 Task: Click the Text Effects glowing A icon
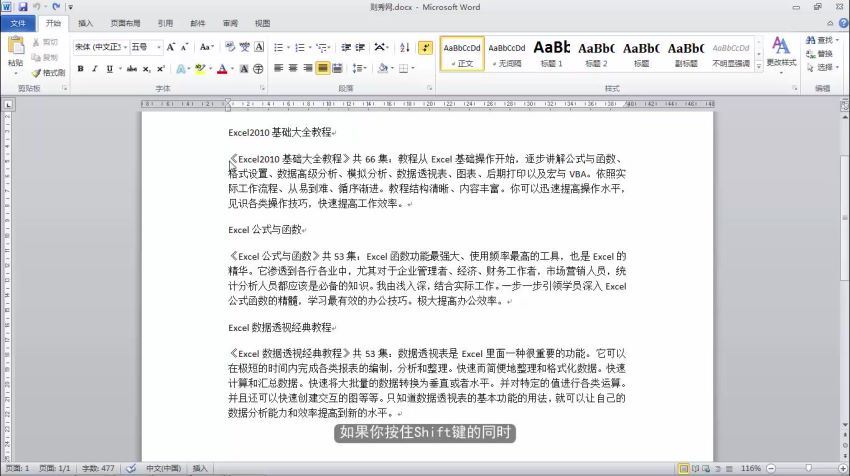tap(180, 69)
